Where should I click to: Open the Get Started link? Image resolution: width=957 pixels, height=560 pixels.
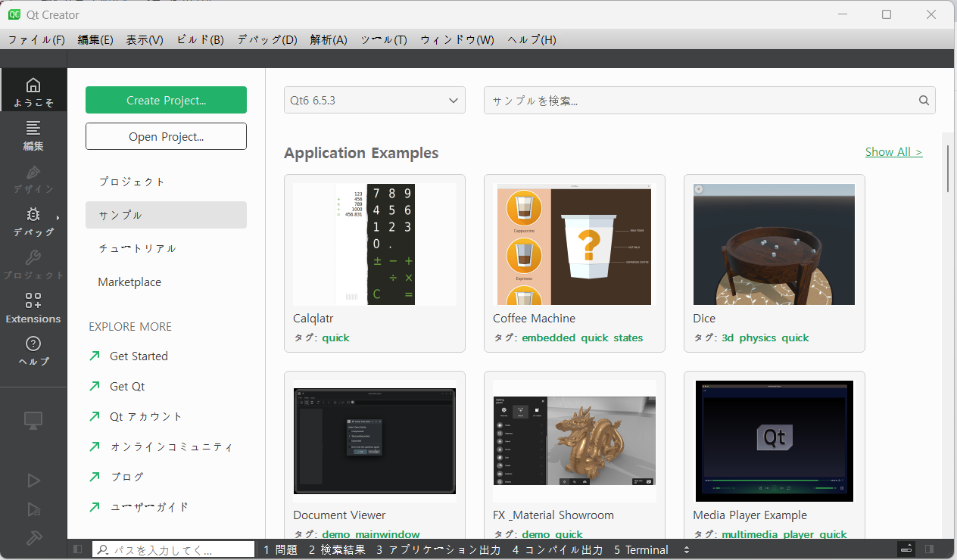(139, 356)
